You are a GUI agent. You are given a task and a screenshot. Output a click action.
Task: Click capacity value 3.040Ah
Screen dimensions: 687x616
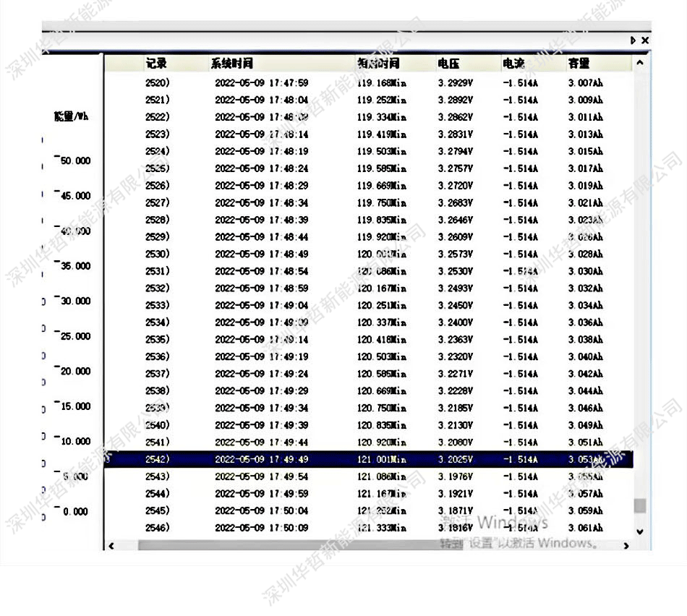(x=586, y=356)
